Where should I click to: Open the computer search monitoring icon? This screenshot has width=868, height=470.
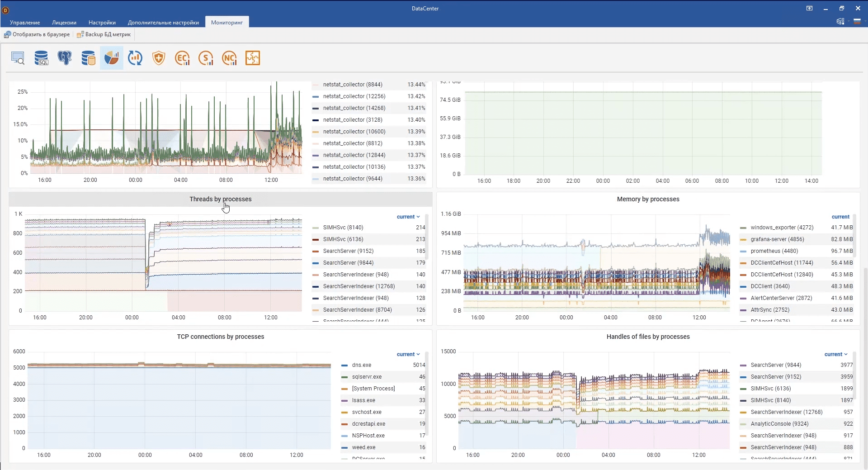(18, 58)
